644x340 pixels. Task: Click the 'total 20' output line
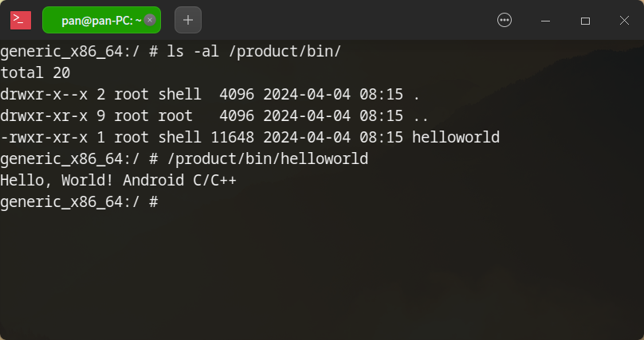tap(35, 73)
